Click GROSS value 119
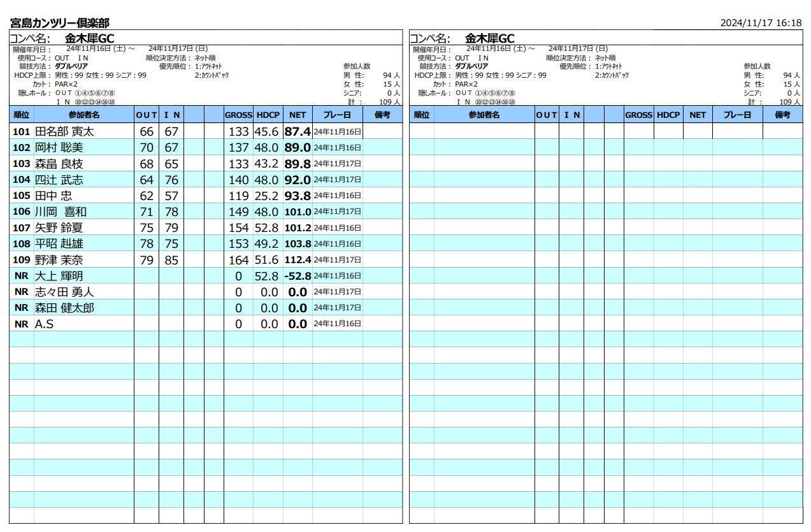 pos(239,196)
